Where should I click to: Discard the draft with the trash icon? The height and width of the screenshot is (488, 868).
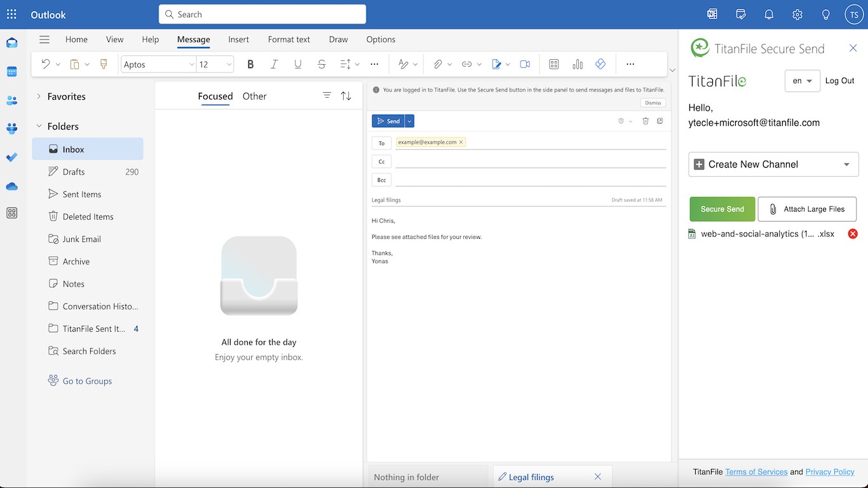[x=646, y=121]
